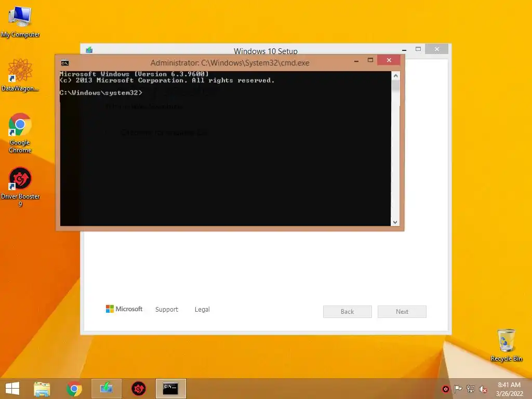
Task: Click the C:\Windows\system32> prompt line
Action: click(x=101, y=92)
